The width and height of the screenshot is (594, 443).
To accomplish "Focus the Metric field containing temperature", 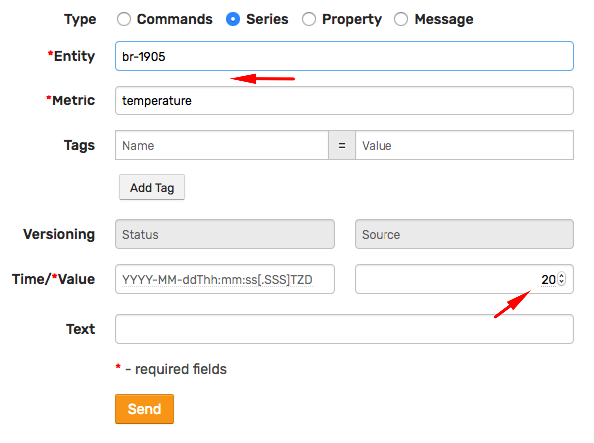I will click(x=344, y=100).
